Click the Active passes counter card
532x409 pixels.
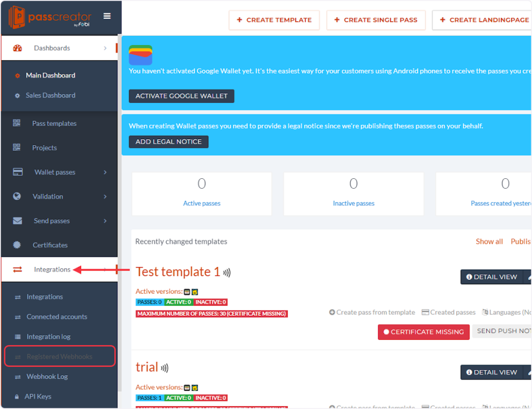[x=202, y=193]
